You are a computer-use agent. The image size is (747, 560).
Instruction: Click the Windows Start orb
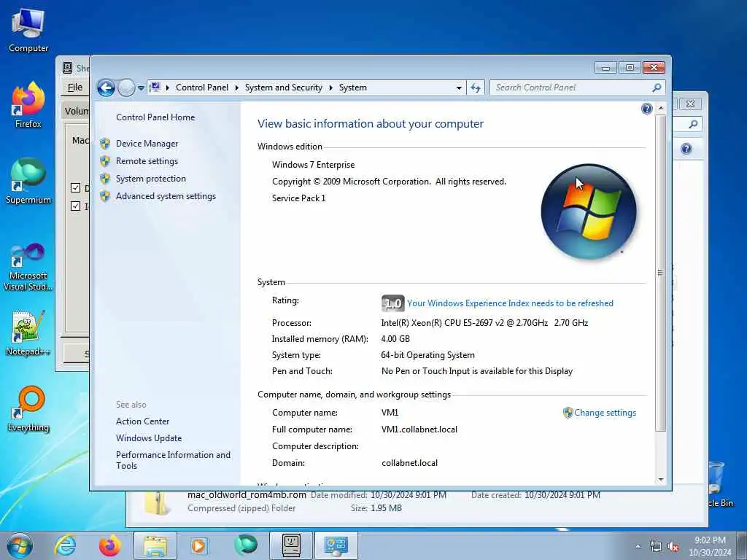click(x=20, y=545)
